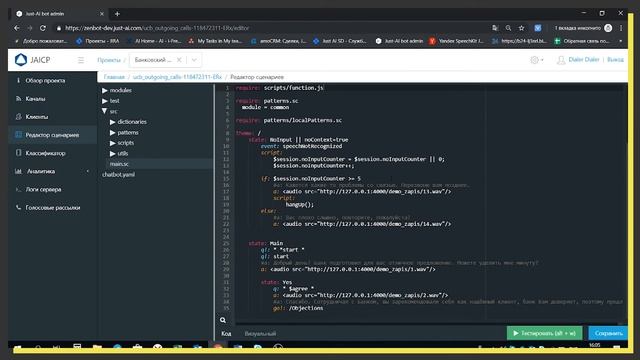This screenshot has width=640, height=360.
Task: Switch to the Визуальный tab
Action: (x=260, y=333)
